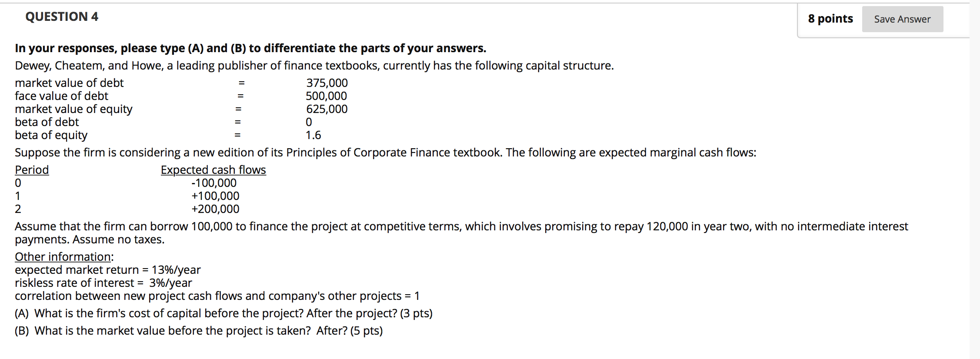Select the market value of equity line

(x=73, y=110)
